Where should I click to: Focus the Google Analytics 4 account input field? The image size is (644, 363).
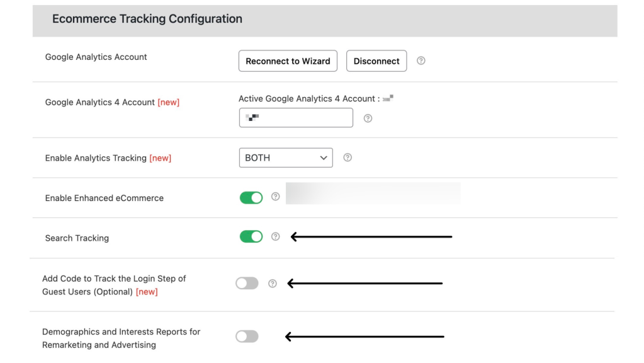[296, 118]
